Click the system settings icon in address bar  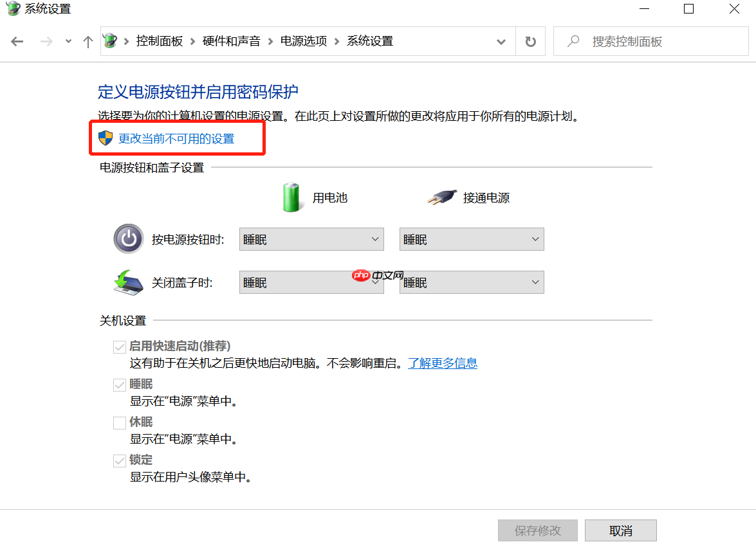tap(111, 41)
